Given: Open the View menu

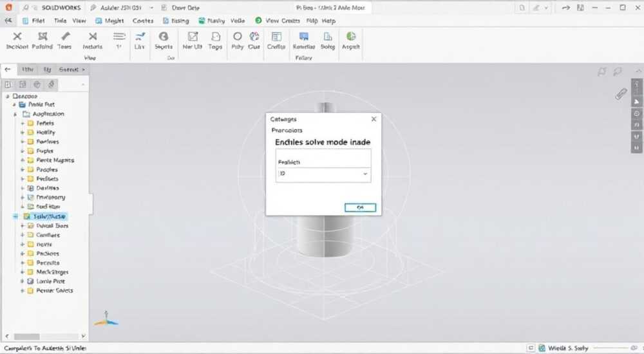Looking at the screenshot, I should (x=79, y=21).
